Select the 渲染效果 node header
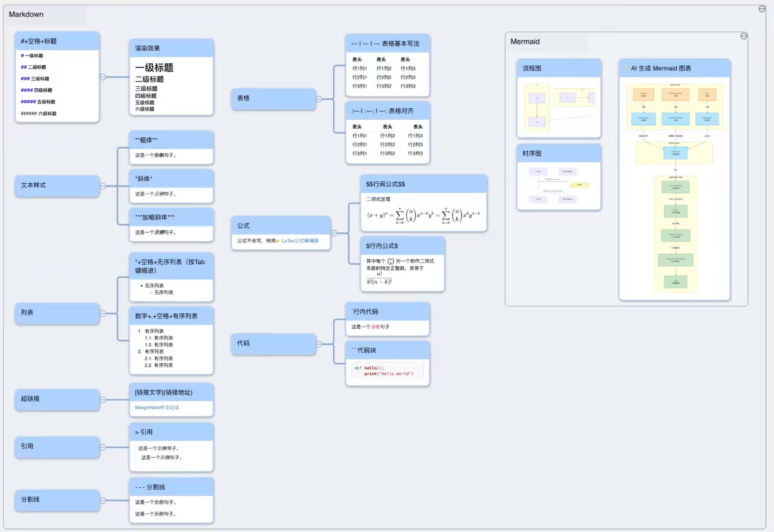The height and width of the screenshot is (532, 774). pyautogui.click(x=171, y=48)
